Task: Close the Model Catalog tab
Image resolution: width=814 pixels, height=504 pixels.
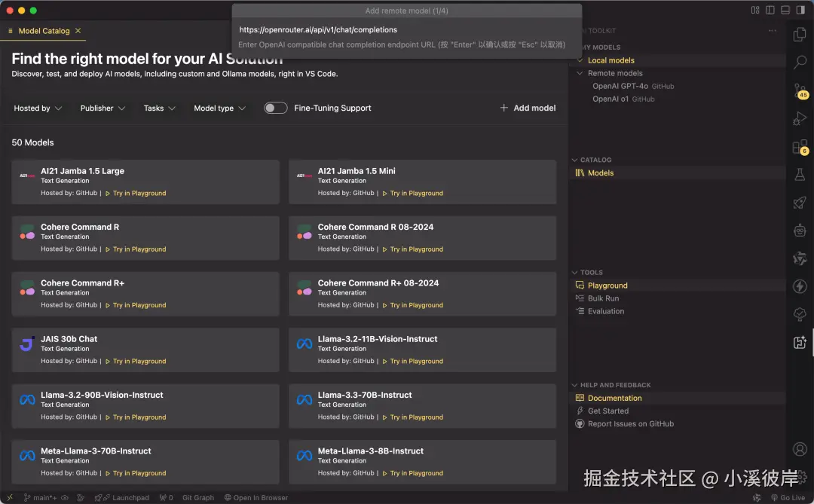Action: click(78, 31)
